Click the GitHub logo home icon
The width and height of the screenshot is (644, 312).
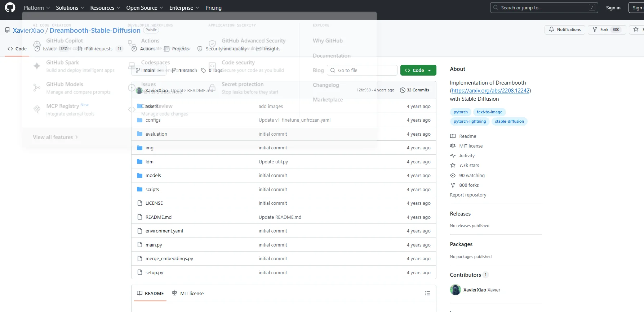10,8
